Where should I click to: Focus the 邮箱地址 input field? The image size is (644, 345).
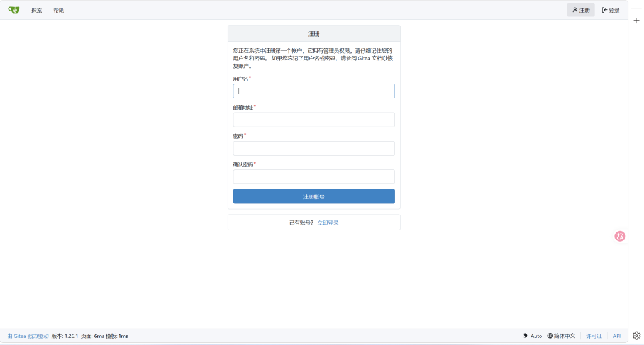point(314,120)
